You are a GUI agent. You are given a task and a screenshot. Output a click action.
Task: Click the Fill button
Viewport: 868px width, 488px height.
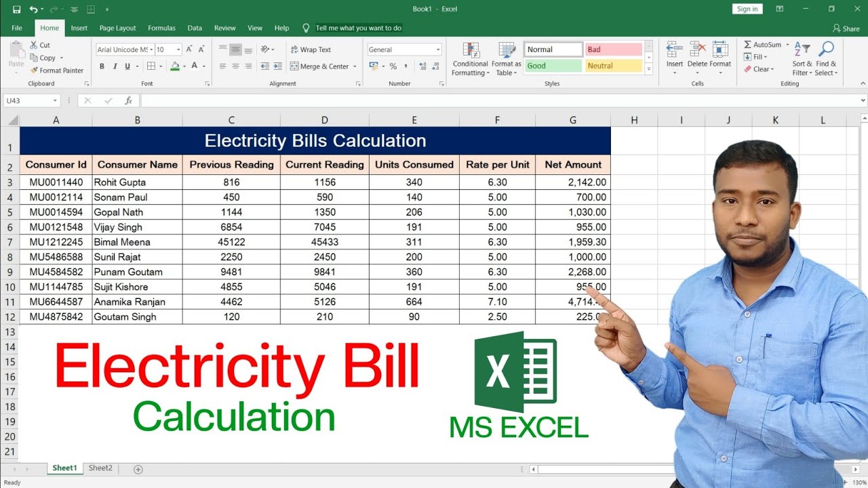755,57
